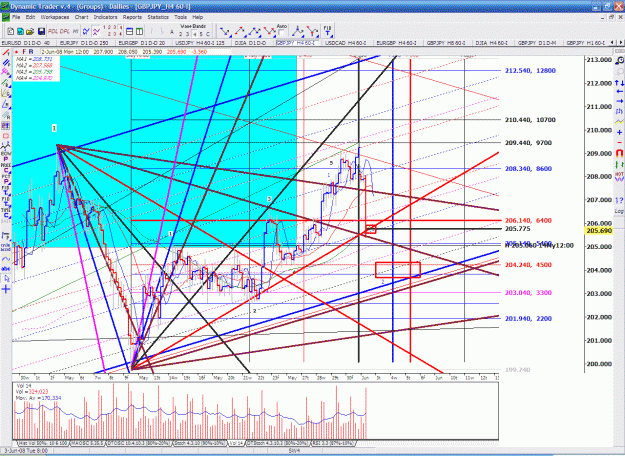Viewport: 625px width, 456px height.
Task: Click the red multi-swing pattern tool icon
Action: coord(269,31)
